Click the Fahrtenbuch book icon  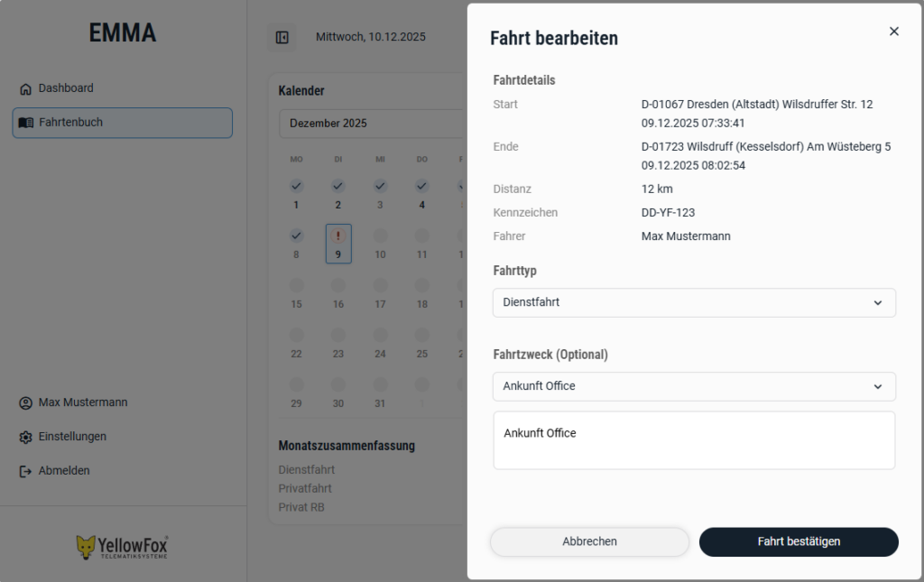[25, 123]
